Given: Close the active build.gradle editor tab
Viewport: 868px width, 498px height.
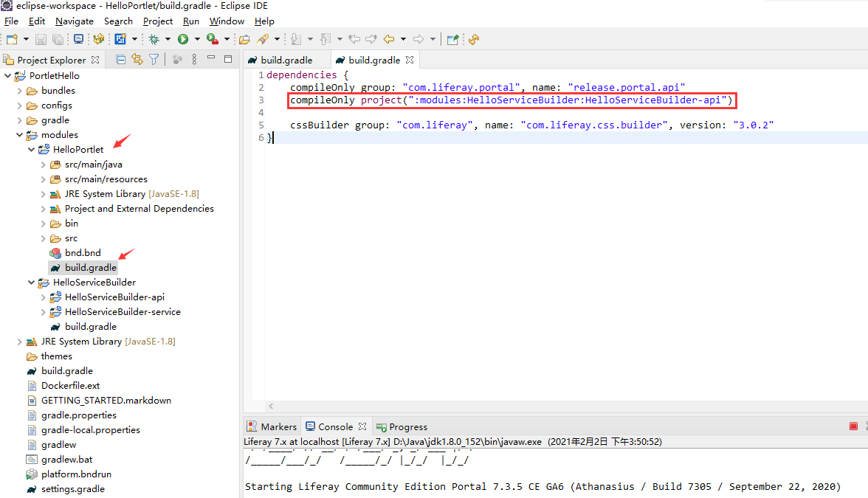Looking at the screenshot, I should point(410,60).
